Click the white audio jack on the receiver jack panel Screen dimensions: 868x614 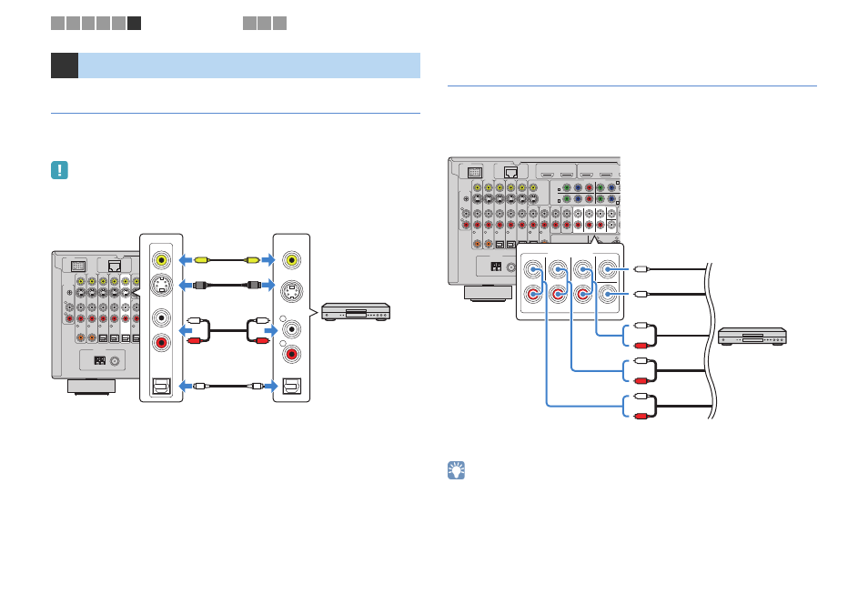pos(161,317)
